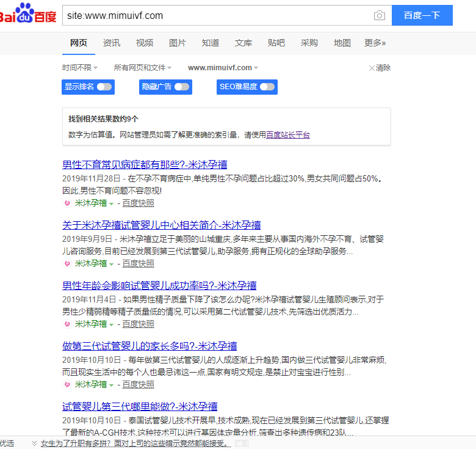476x449 pixels.
Task: Switch to the 地图 tab
Action: point(342,43)
